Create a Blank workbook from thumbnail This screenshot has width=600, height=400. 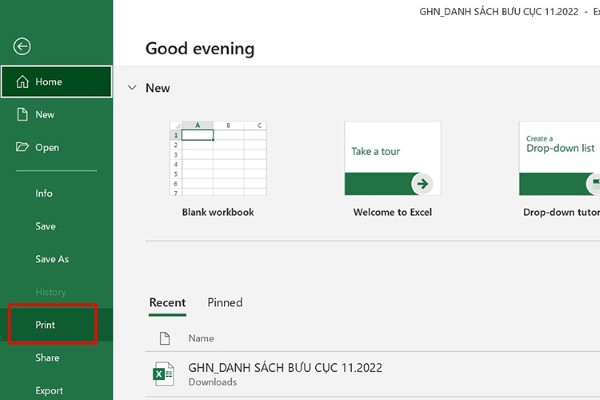pos(218,158)
